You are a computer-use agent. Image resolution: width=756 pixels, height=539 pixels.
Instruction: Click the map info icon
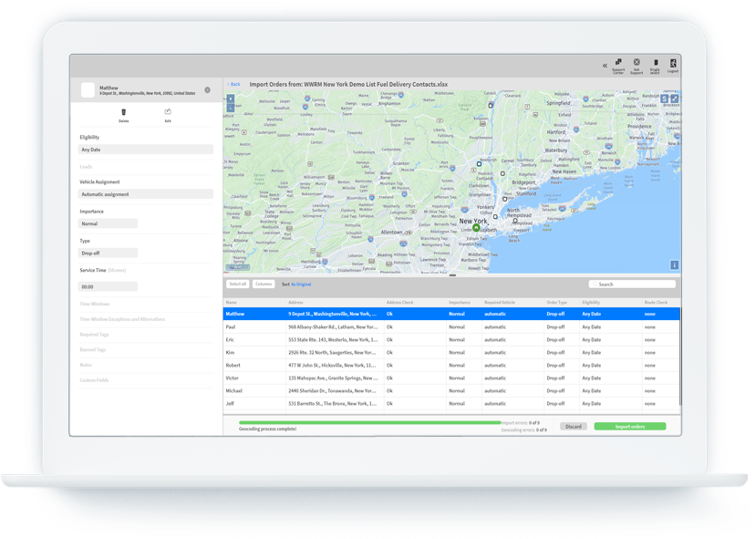[675, 265]
